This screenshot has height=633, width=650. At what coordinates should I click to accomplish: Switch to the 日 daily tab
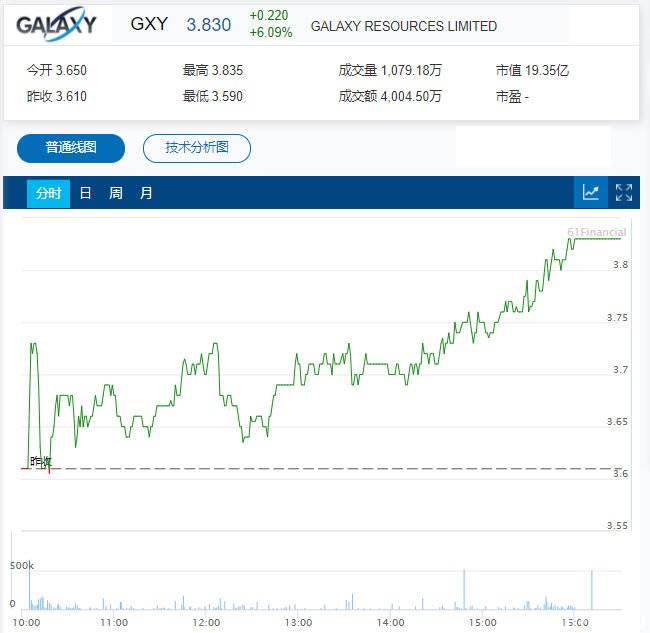85,193
